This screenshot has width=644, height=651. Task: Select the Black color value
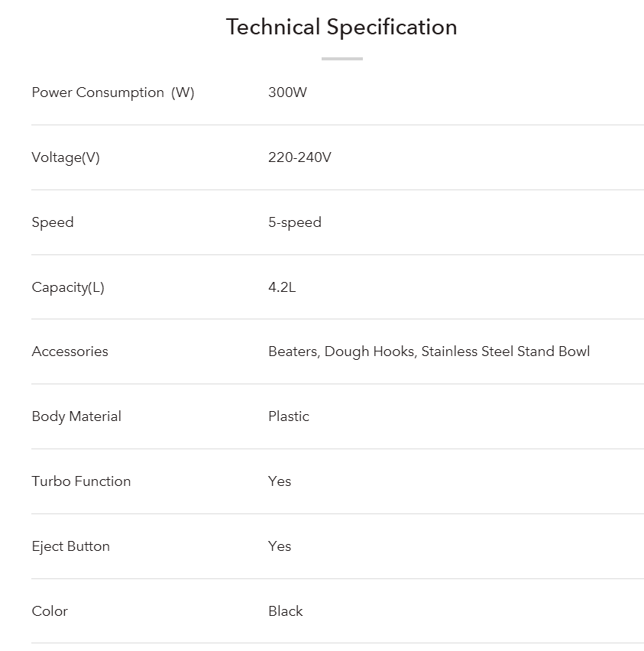(x=286, y=611)
